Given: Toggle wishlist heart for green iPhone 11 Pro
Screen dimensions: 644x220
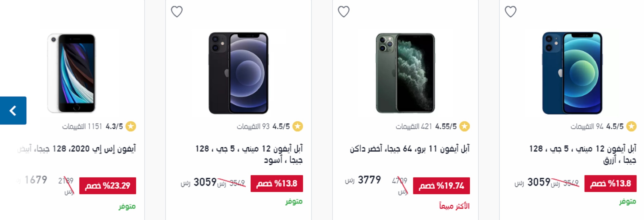Looking at the screenshot, I should [x=343, y=12].
